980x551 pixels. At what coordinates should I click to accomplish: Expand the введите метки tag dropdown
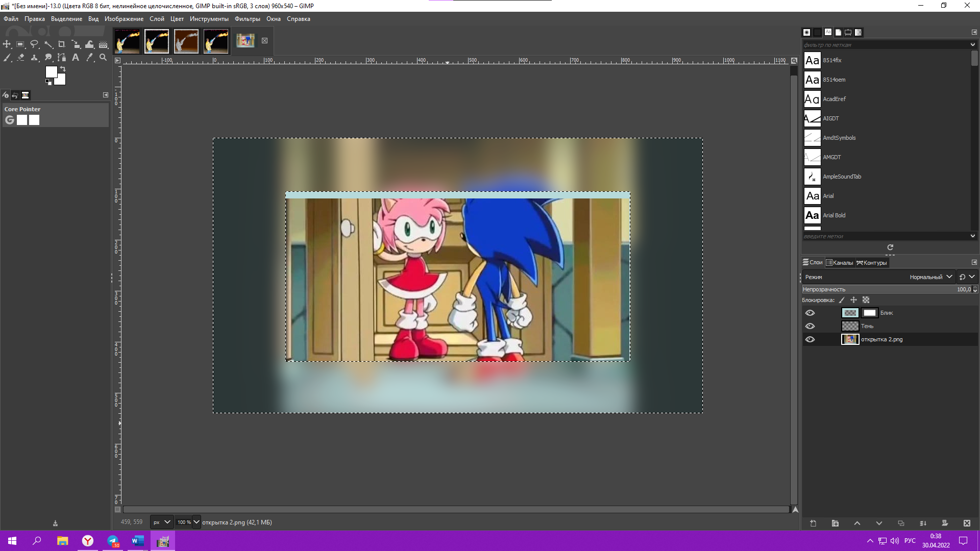tap(972, 236)
